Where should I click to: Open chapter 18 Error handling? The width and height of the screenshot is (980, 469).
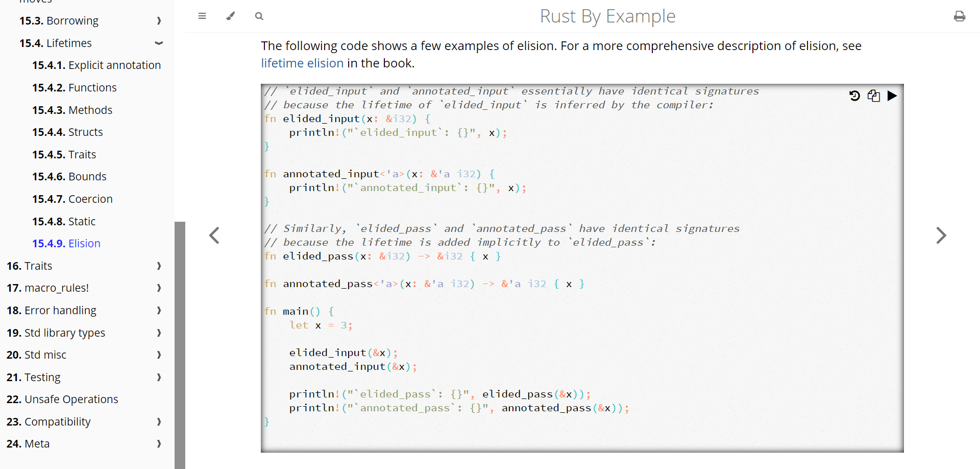(52, 311)
